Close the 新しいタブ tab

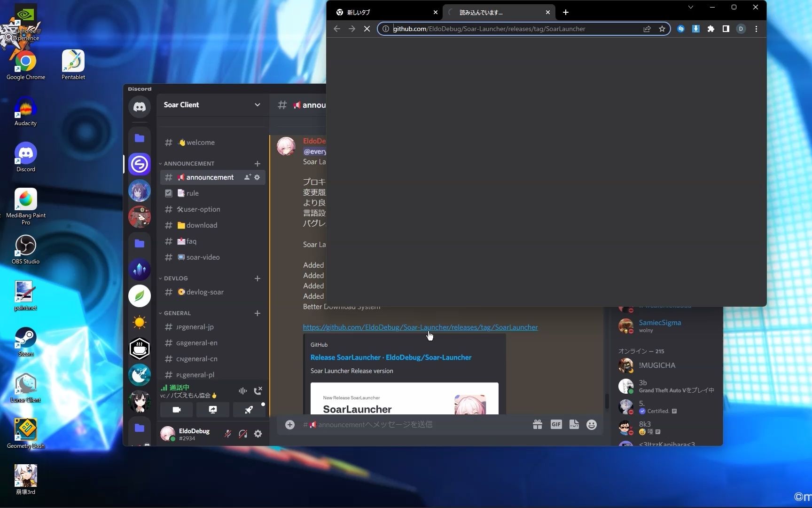[x=436, y=13]
